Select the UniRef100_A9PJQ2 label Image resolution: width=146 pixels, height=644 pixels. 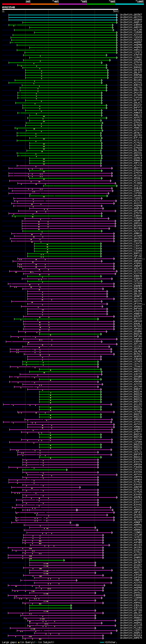point(131,256)
